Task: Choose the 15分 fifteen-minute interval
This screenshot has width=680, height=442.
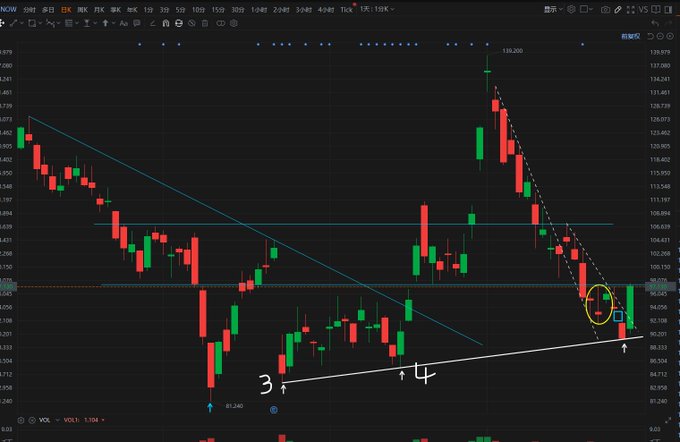Action: (218, 10)
